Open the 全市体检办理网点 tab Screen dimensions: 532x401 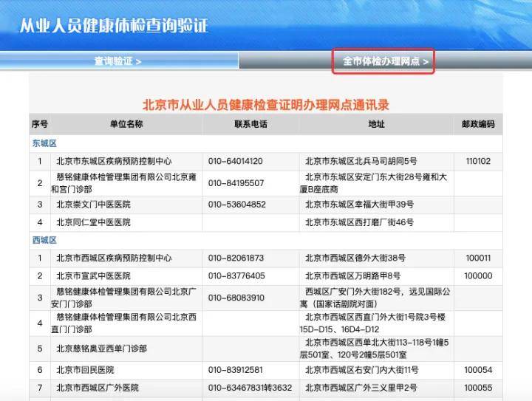pyautogui.click(x=386, y=61)
